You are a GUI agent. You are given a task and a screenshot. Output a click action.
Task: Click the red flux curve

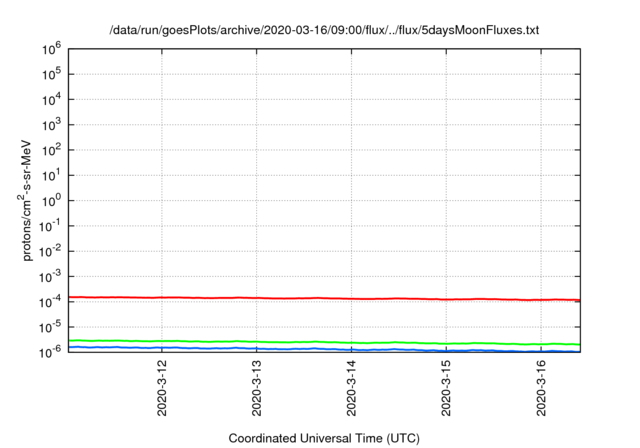tap(324, 299)
